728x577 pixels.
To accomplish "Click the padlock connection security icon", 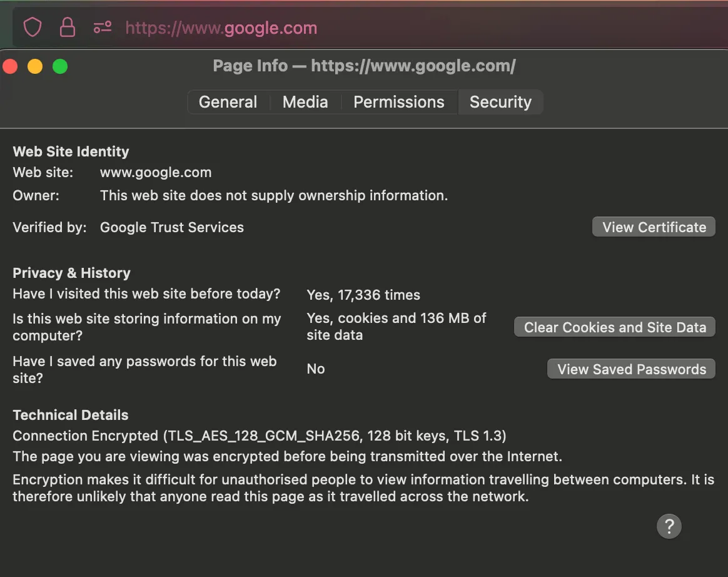I will point(67,27).
